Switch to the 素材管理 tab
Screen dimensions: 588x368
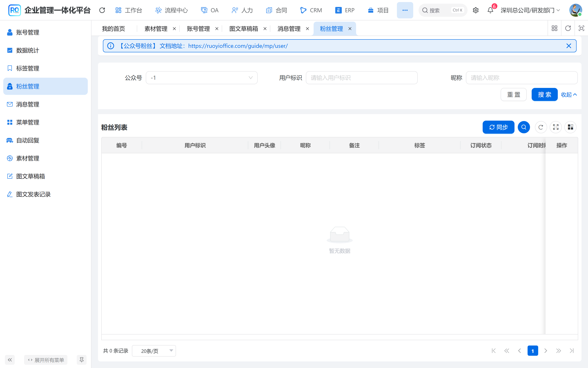coord(156,29)
